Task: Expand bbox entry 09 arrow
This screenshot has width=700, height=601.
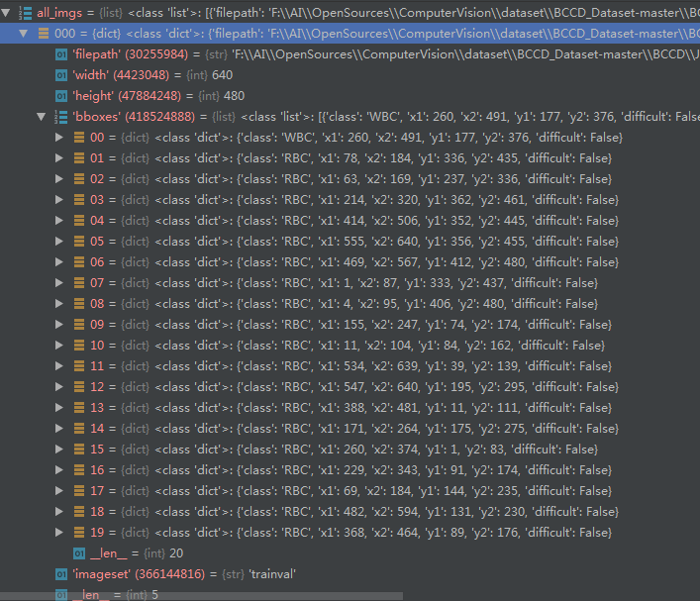Action: pos(59,324)
